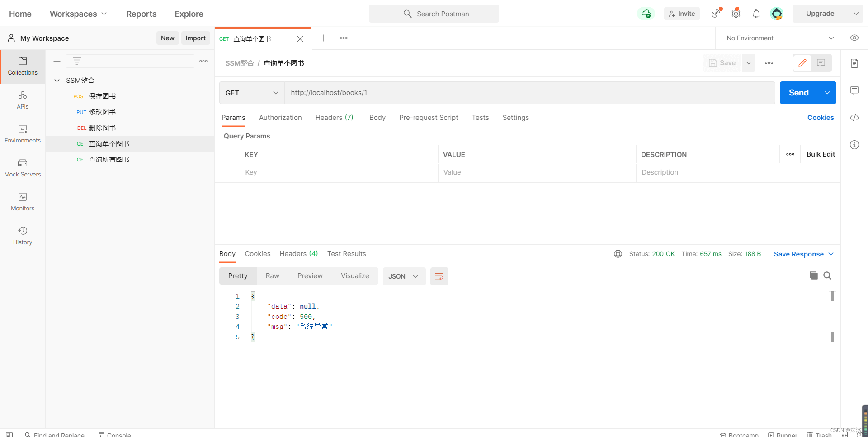Open the Cookies link
Viewport: 868px width, 437px height.
point(820,118)
